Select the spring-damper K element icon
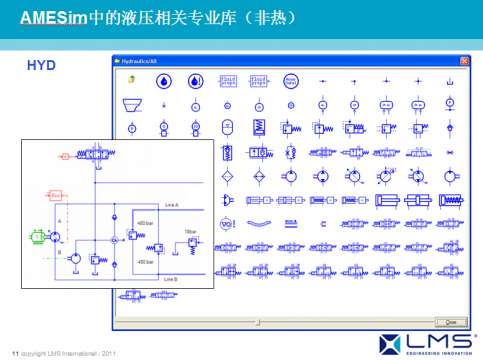Viewport: 483px width, 360px height. pyautogui.click(x=291, y=153)
